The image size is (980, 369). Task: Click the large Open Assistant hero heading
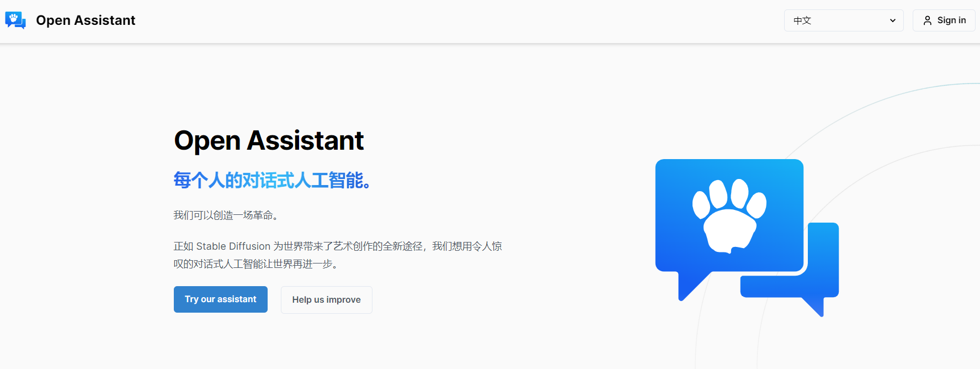pyautogui.click(x=269, y=140)
